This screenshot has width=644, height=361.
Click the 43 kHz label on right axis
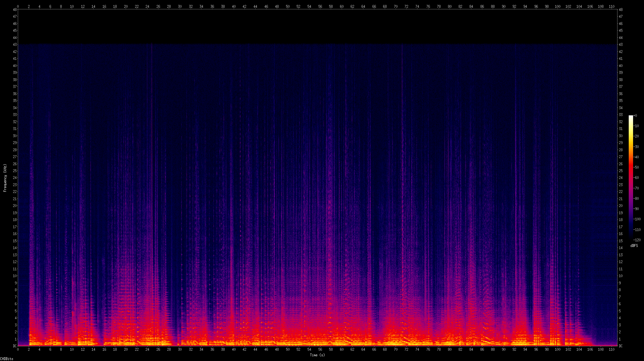click(x=621, y=45)
